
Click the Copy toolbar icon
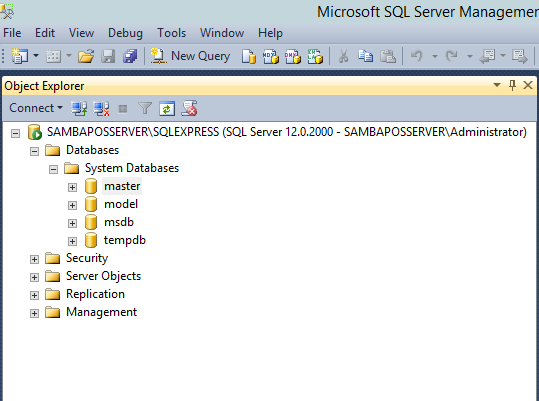click(x=365, y=56)
